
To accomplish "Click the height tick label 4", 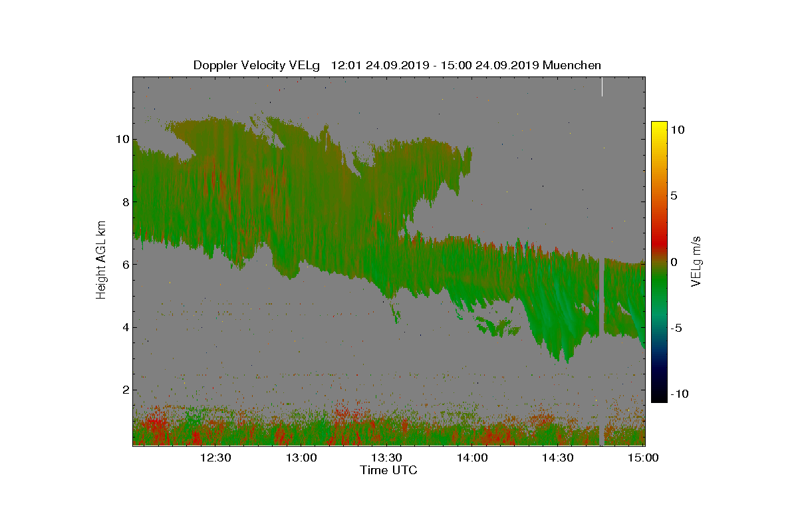I will pyautogui.click(x=125, y=327).
